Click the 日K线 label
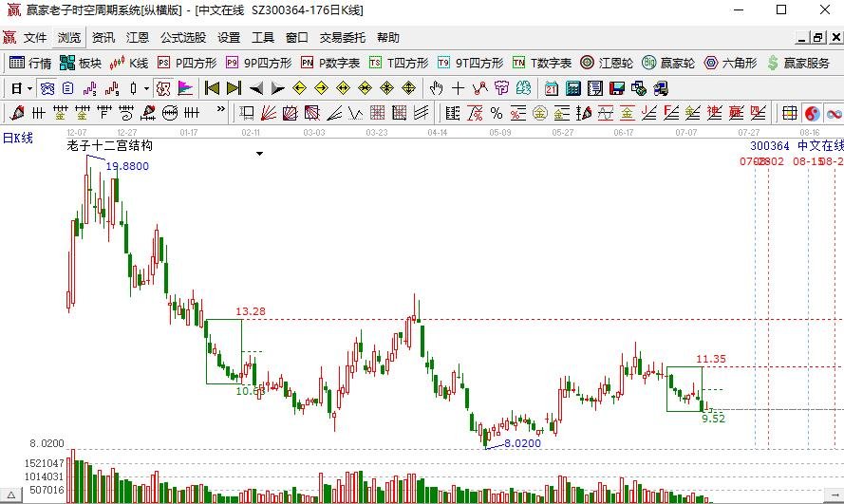This screenshot has height=504, width=844. (x=18, y=138)
